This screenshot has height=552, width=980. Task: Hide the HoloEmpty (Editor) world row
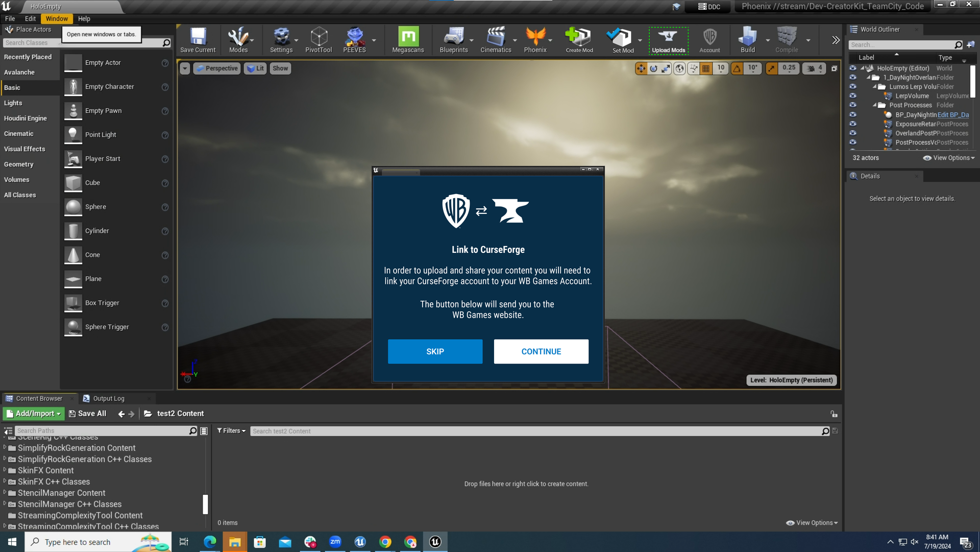coord(852,68)
